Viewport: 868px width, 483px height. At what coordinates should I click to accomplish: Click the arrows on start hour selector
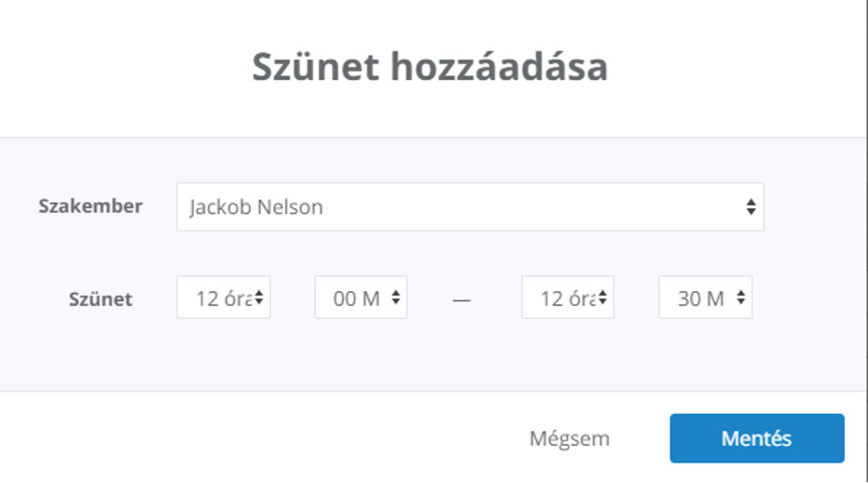258,297
